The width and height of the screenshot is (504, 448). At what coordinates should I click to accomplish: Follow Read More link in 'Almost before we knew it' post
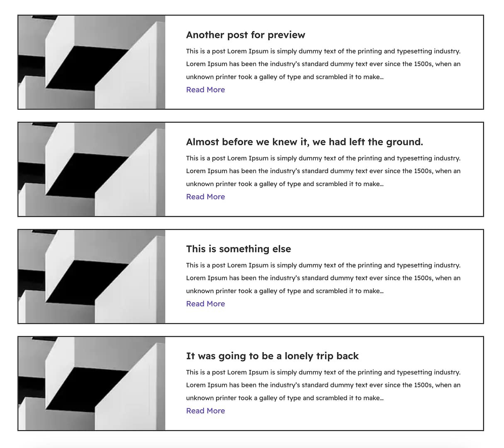pos(205,197)
